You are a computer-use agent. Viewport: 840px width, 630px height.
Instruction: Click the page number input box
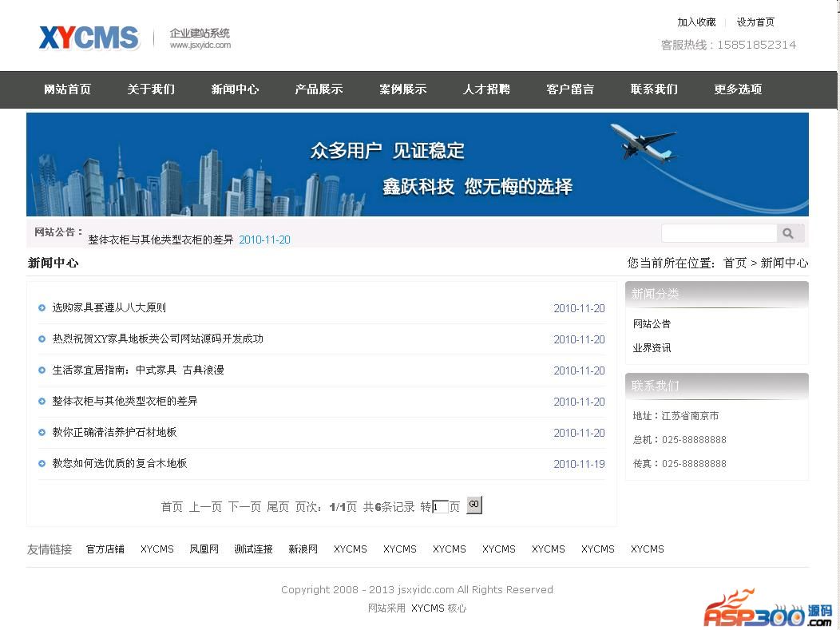(x=440, y=507)
